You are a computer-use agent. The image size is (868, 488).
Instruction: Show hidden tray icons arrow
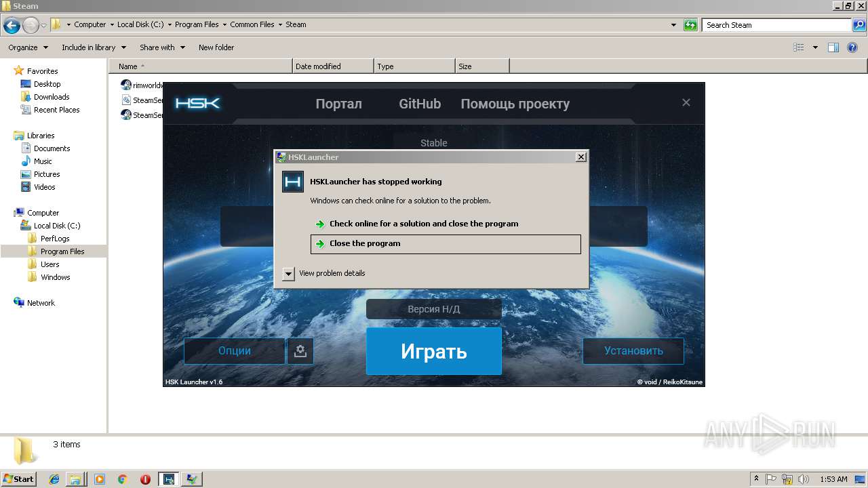[x=756, y=479]
